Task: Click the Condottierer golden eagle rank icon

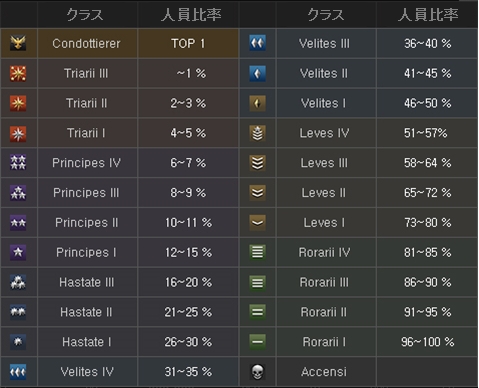Action: pyautogui.click(x=18, y=43)
